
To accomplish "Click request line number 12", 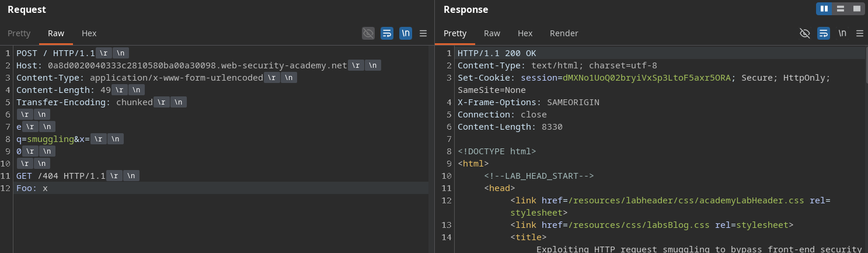I will point(6,188).
